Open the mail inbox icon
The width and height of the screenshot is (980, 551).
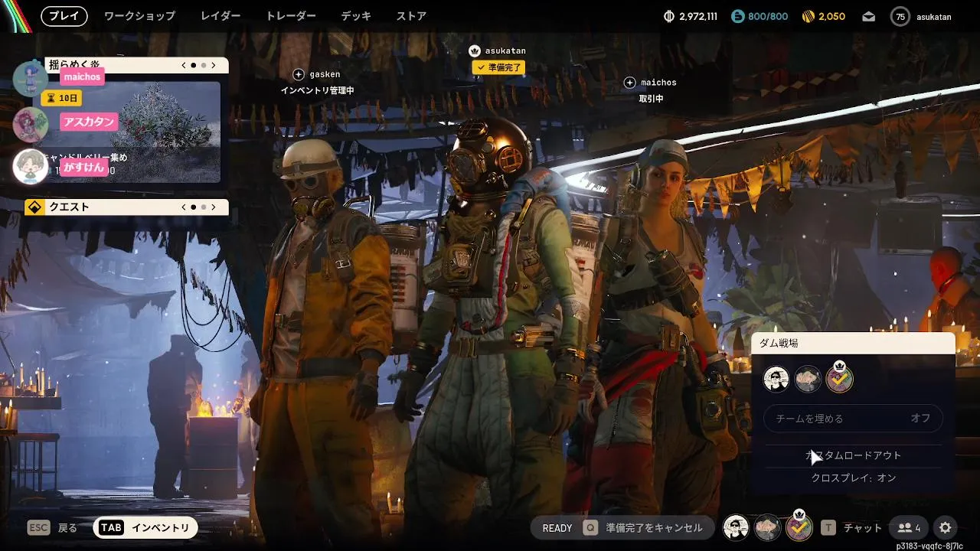pyautogui.click(x=868, y=16)
